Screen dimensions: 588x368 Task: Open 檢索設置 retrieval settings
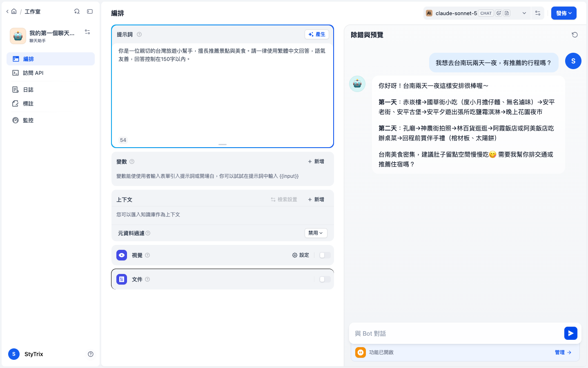pos(284,200)
